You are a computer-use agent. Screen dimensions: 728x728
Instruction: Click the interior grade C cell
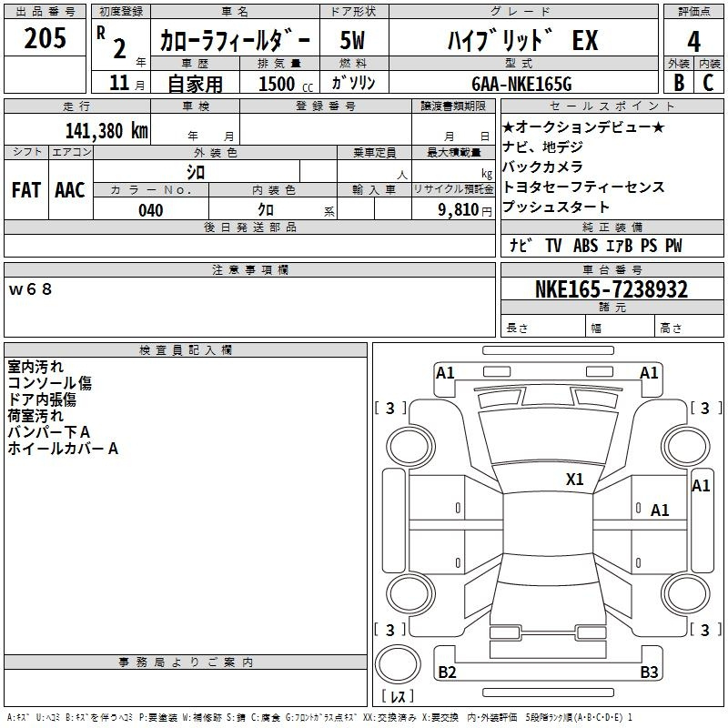point(708,81)
